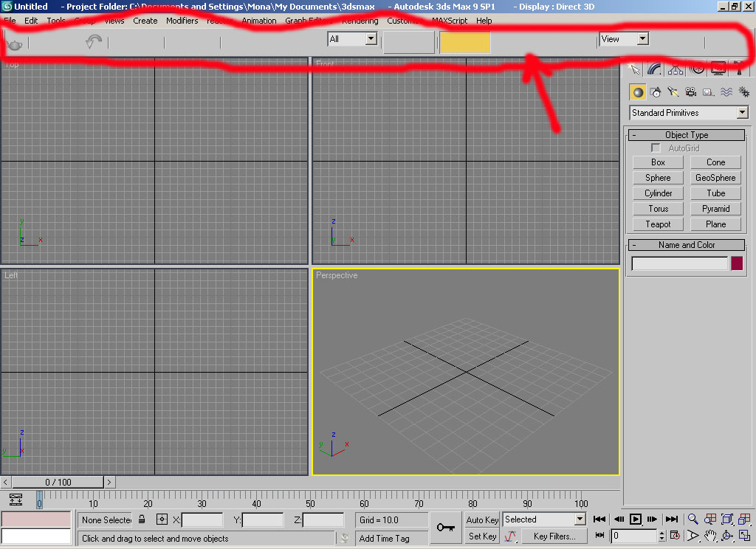
Task: Open Key Filters dialog
Action: coord(554,536)
